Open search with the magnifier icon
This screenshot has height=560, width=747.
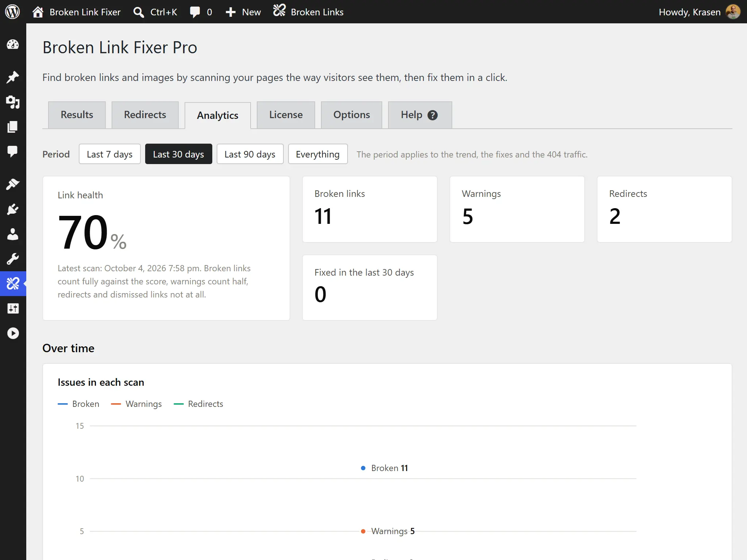tap(138, 12)
